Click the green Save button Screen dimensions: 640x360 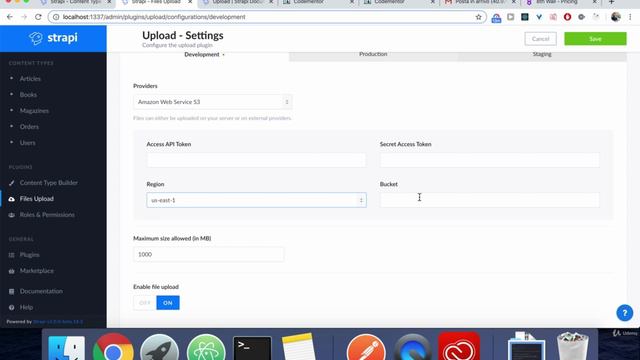click(595, 39)
